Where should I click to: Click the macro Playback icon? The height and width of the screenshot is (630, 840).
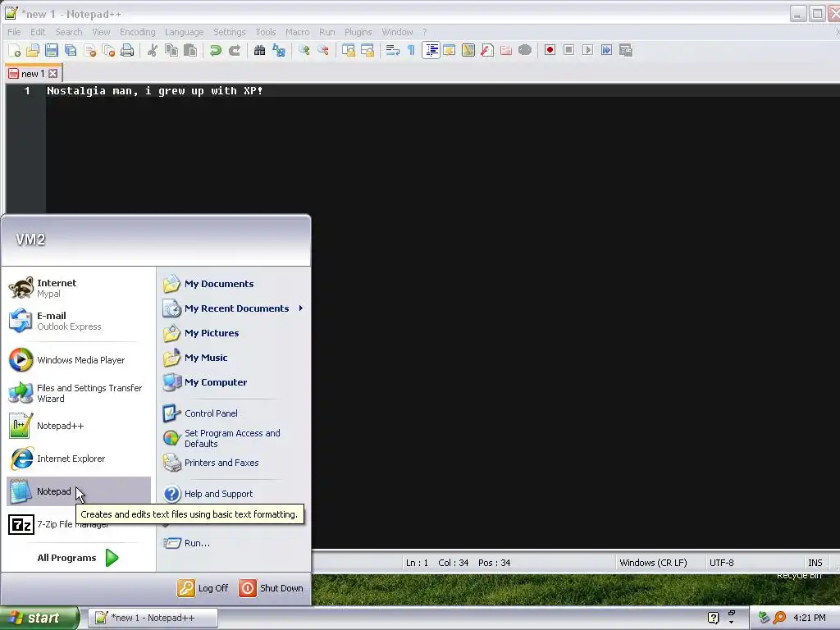pos(587,50)
